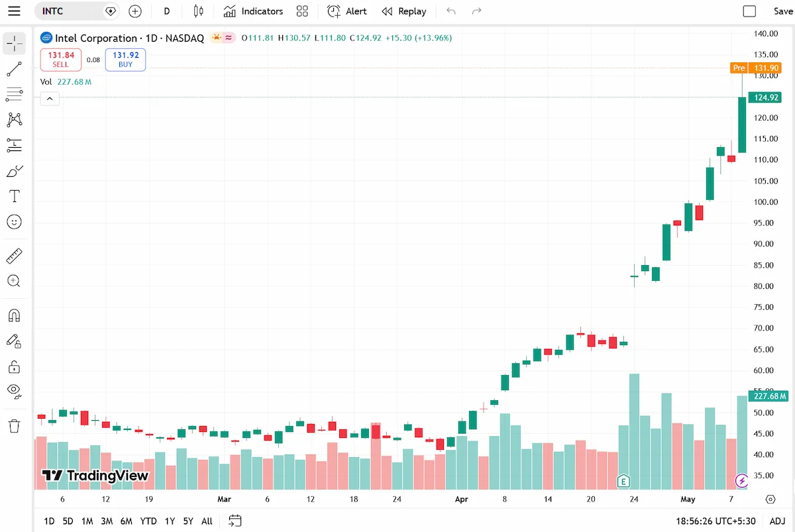795x532 pixels.
Task: Open the Fibonacci retracement tools
Action: click(14, 94)
